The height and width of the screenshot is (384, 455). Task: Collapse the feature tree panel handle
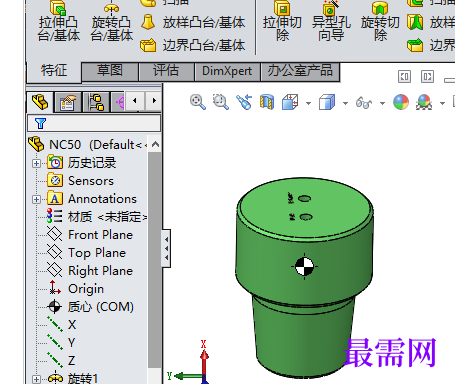166,248
